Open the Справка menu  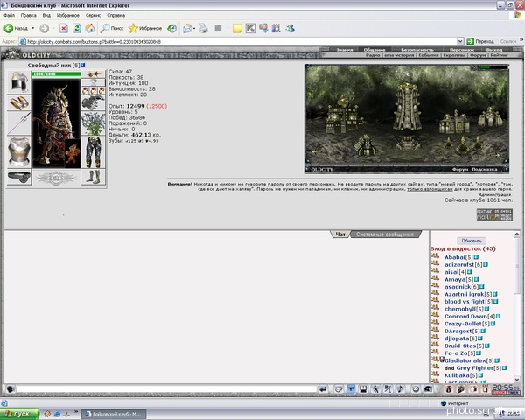(115, 16)
